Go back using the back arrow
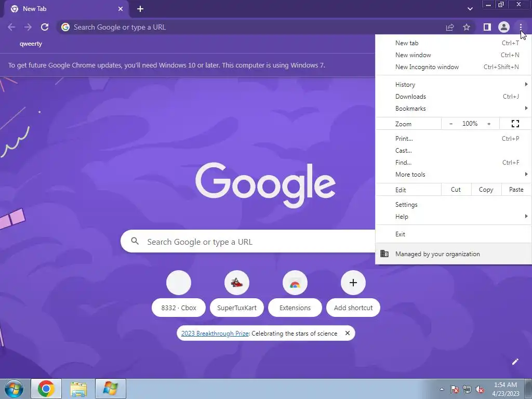The height and width of the screenshot is (399, 532). (x=11, y=27)
